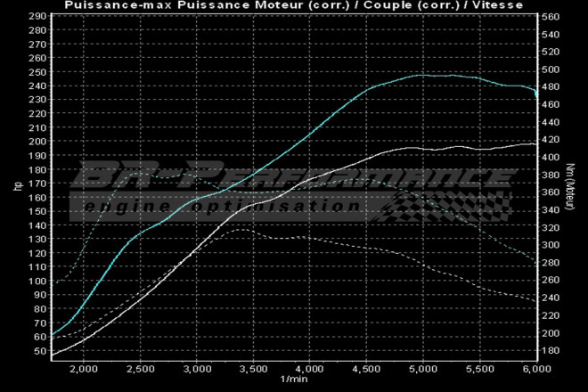Viewport: 588px width, 392px height.
Task: Select the 2,000 rpm tick label
Action: coord(83,368)
